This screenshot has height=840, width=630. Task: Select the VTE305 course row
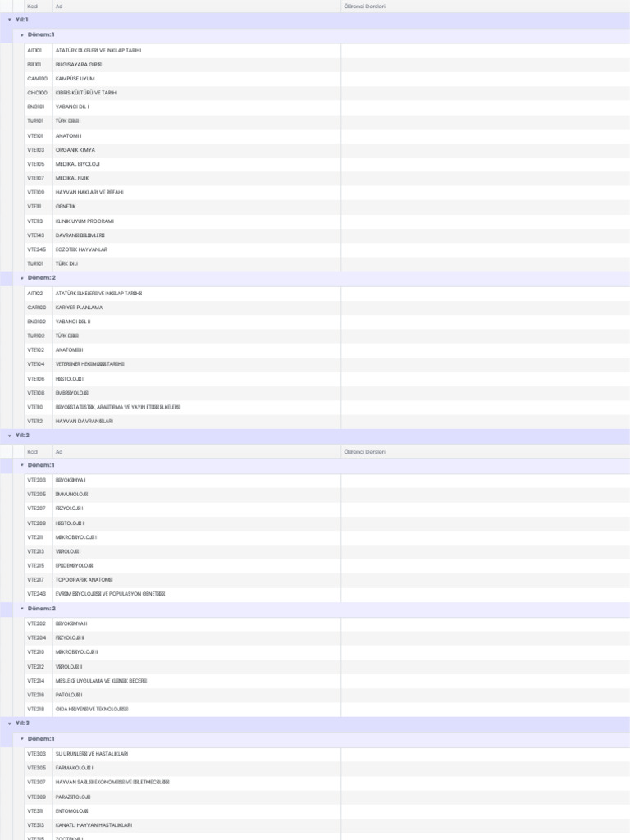tap(326, 768)
